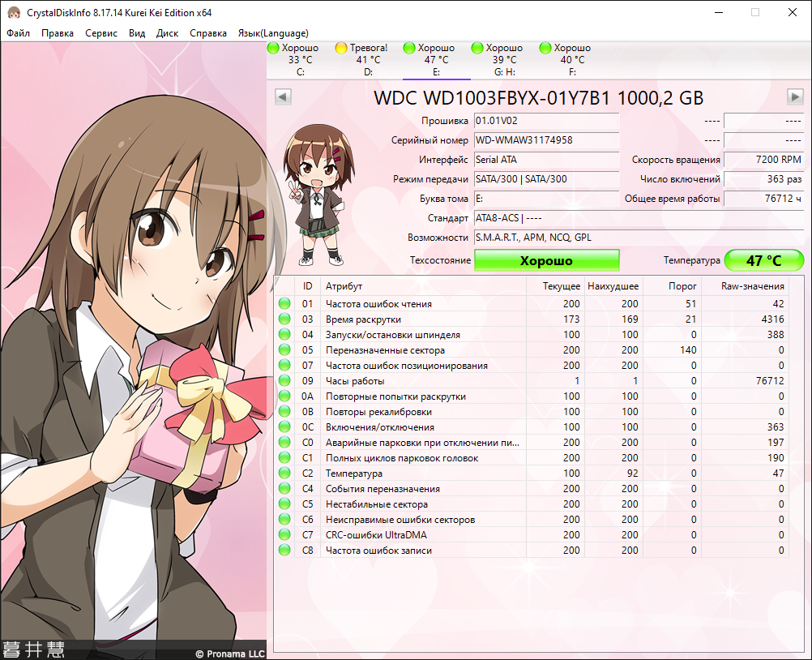
Task: Click the Стандарт field ATA8-ACS
Action: (x=639, y=218)
